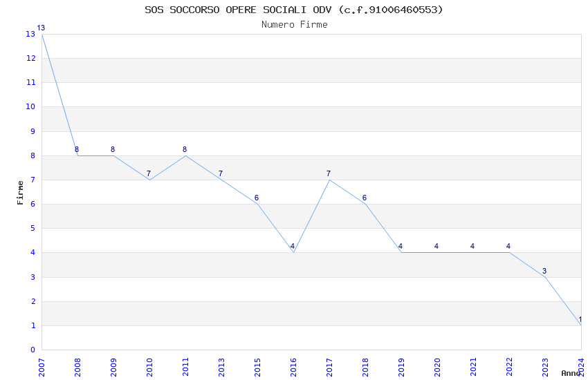
Task: Click the data label 4 for 2019
Action: point(401,247)
